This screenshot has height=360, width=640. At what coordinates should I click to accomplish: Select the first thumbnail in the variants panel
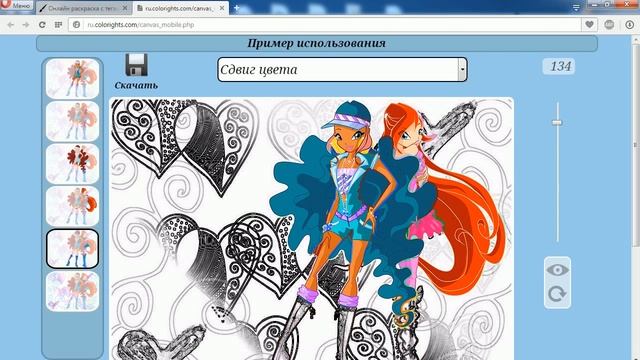pos(72,78)
